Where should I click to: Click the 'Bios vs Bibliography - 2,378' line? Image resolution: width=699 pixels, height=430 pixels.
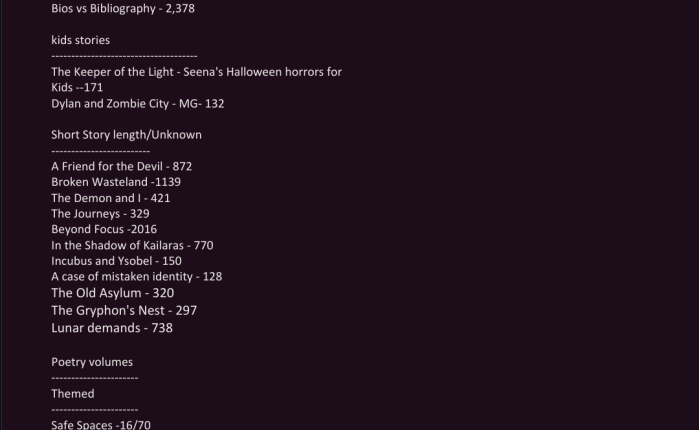[123, 8]
